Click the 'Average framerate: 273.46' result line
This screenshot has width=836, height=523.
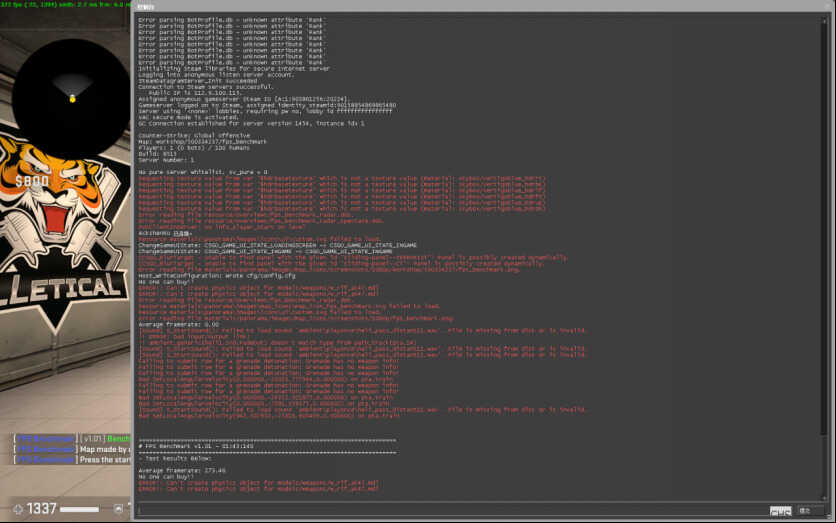click(182, 471)
